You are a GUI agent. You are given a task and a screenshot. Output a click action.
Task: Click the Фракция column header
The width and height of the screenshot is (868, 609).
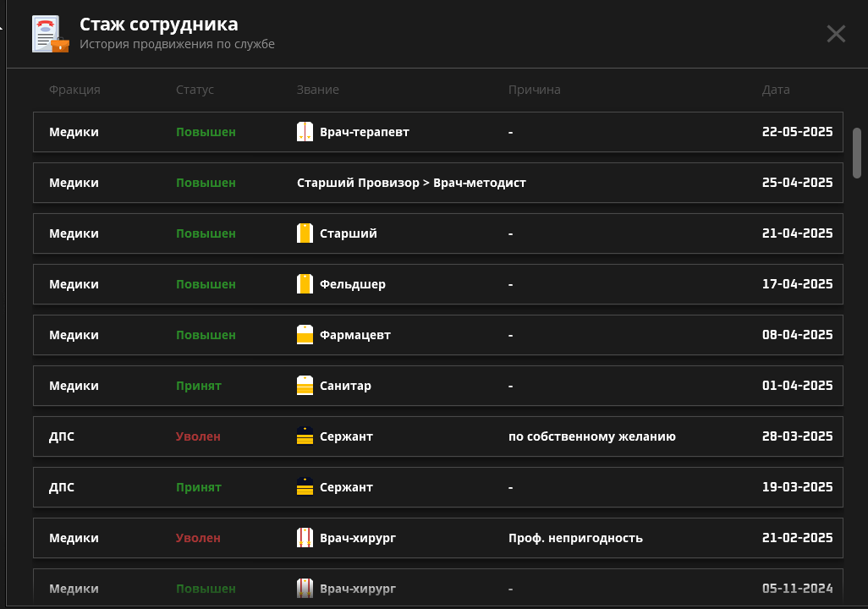click(x=74, y=90)
